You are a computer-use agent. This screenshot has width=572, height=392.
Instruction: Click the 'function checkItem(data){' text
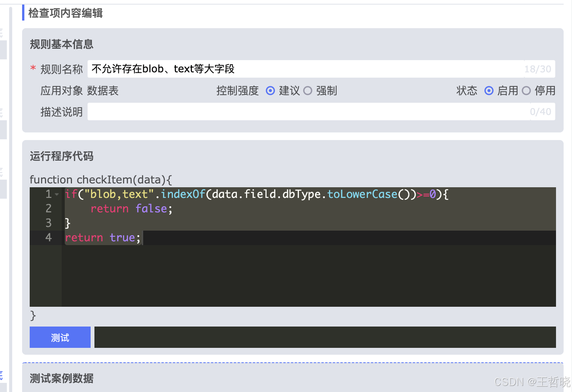101,179
